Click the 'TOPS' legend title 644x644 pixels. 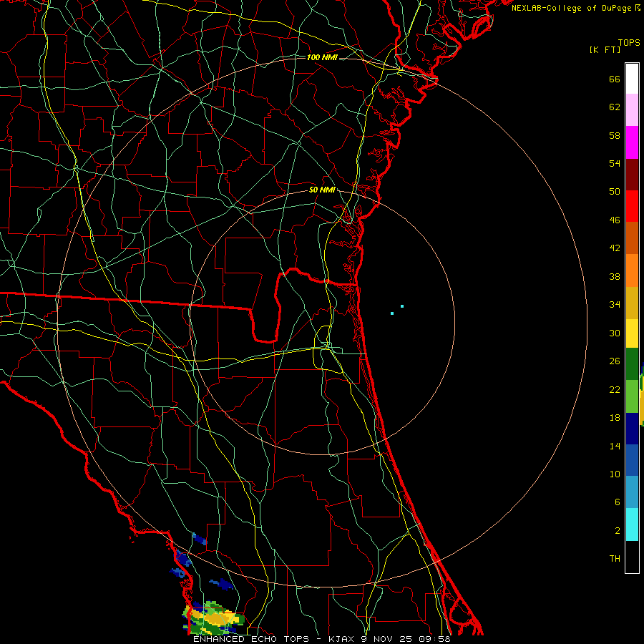(x=629, y=43)
